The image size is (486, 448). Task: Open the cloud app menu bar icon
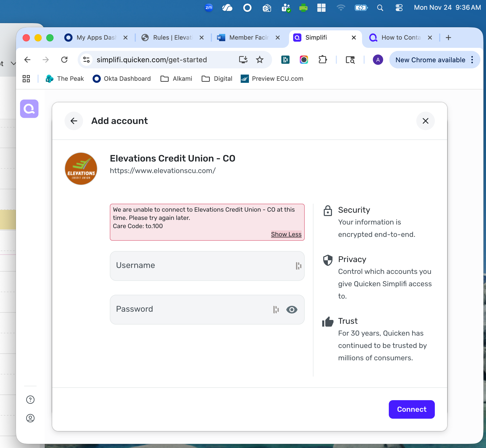[x=227, y=8]
